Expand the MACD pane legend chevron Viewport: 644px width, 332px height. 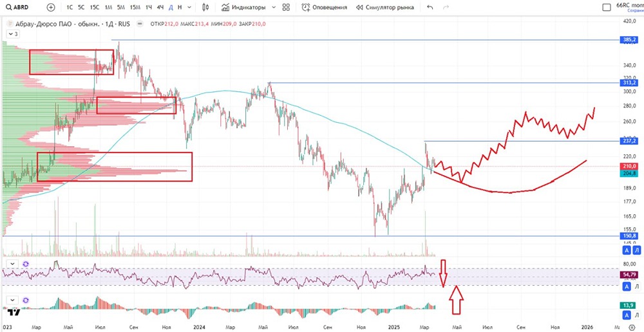(12, 300)
